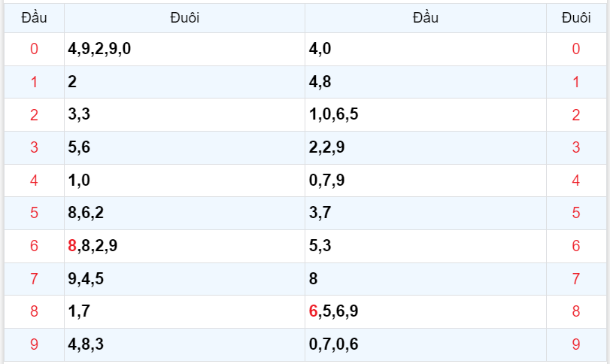Screen dimensions: 610x364
Task: Click the wide Đầu column header
Action: (x=426, y=18)
